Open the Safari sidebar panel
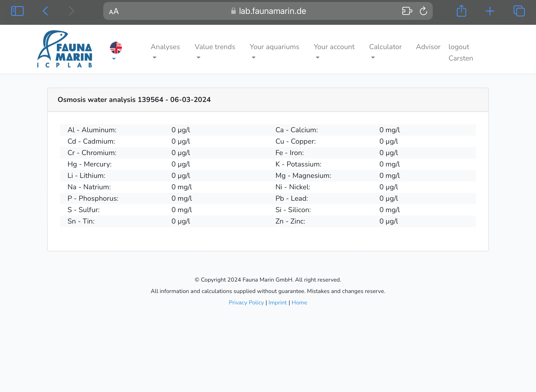This screenshot has height=392, width=536. click(17, 11)
